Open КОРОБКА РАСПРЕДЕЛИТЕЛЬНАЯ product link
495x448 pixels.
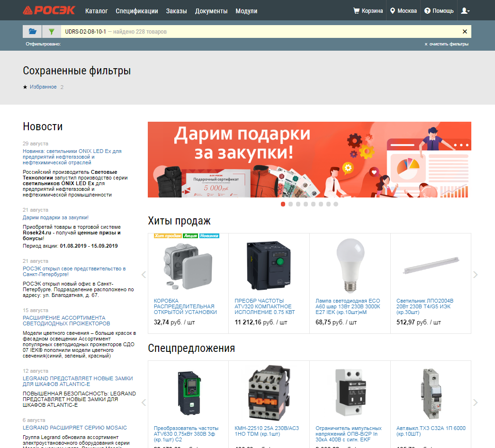pyautogui.click(x=185, y=306)
